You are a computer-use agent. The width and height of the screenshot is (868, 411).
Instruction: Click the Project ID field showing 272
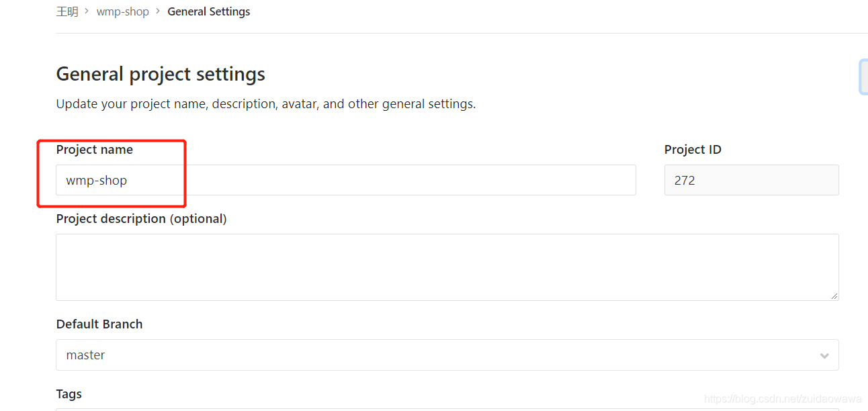(x=752, y=180)
